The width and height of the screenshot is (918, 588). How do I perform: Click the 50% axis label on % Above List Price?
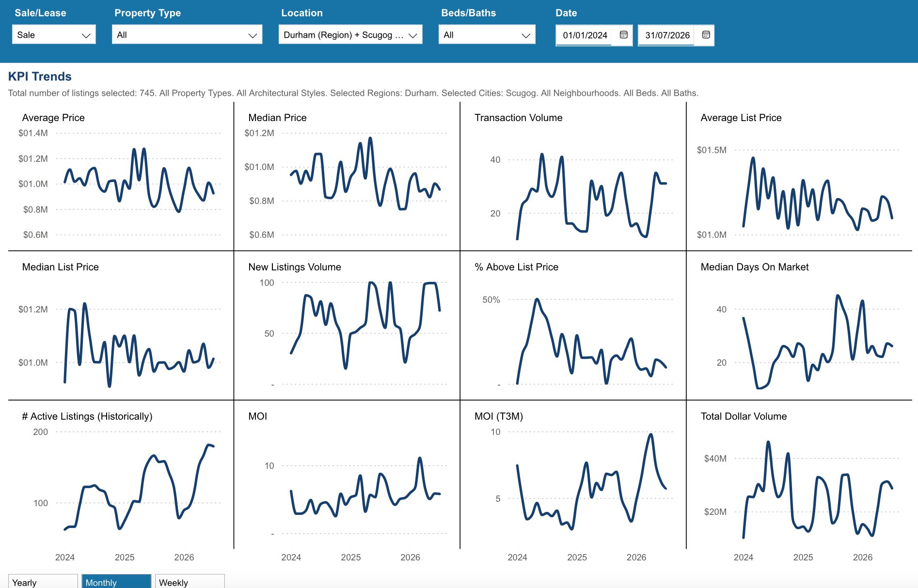[491, 300]
